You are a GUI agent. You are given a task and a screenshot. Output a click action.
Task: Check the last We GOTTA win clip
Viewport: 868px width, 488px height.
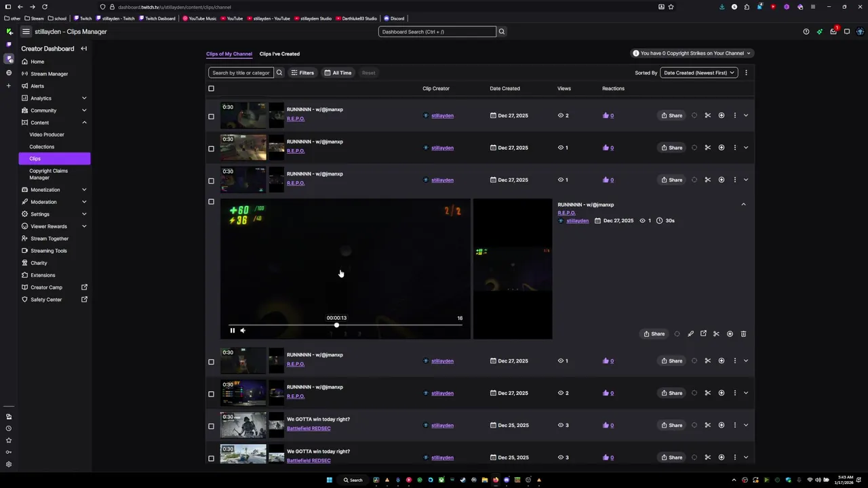[211, 458]
